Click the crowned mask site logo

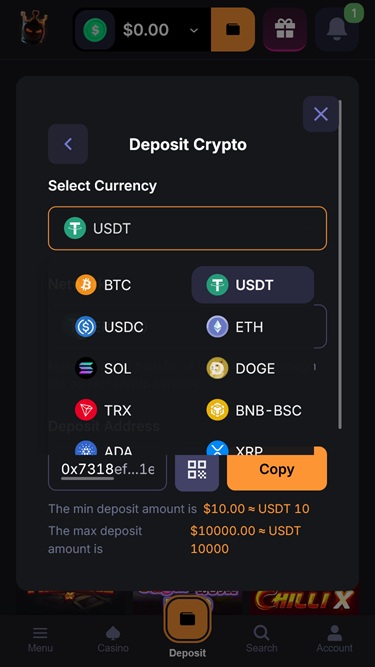pyautogui.click(x=34, y=28)
